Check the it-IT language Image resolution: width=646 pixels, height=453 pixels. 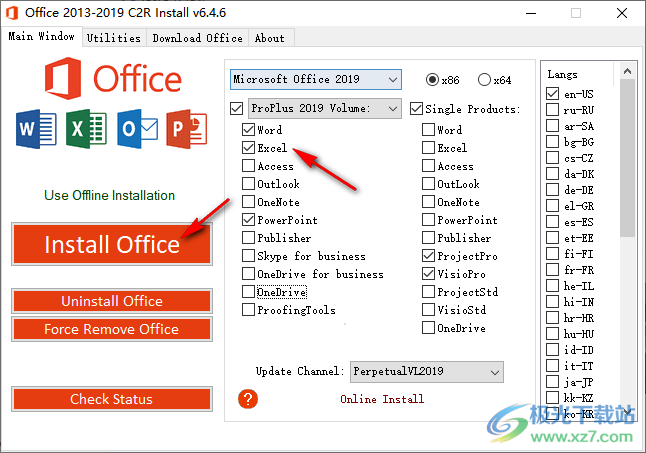click(x=552, y=366)
